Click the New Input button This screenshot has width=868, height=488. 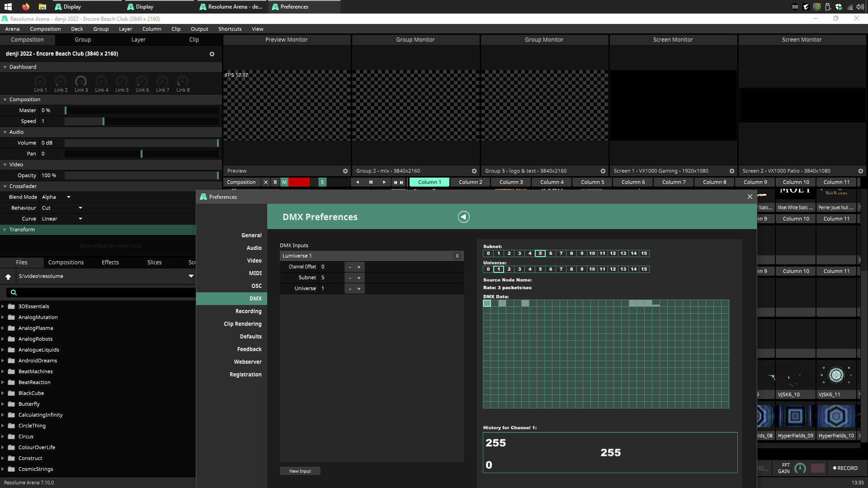(x=300, y=471)
